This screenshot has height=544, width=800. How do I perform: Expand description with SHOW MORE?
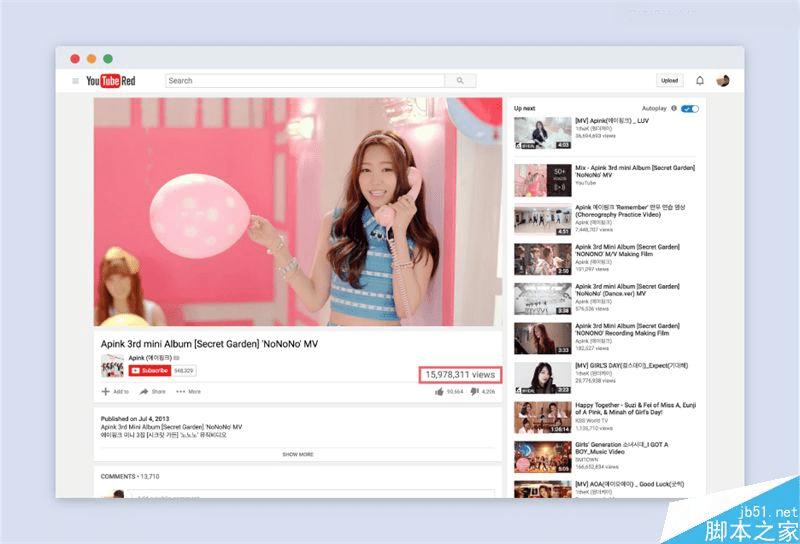298,454
